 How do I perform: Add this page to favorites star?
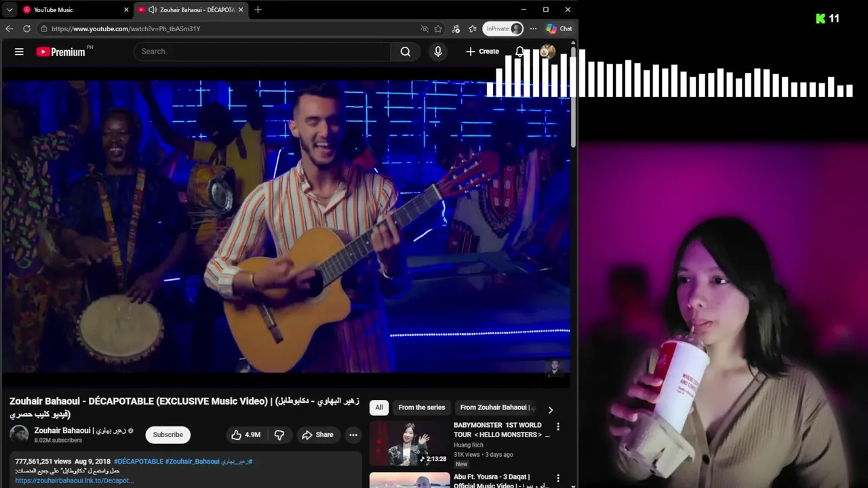pos(438,28)
